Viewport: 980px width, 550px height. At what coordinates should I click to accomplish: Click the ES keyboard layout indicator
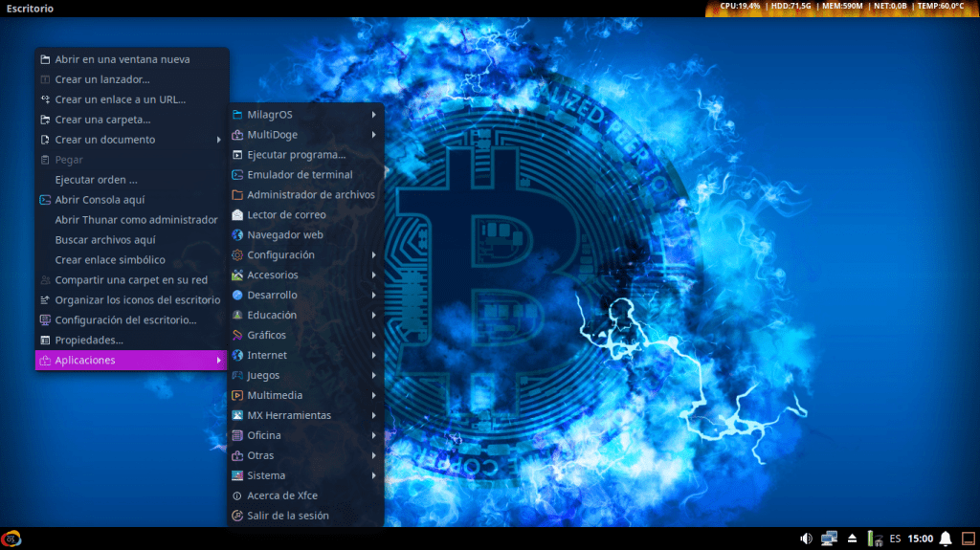click(895, 539)
